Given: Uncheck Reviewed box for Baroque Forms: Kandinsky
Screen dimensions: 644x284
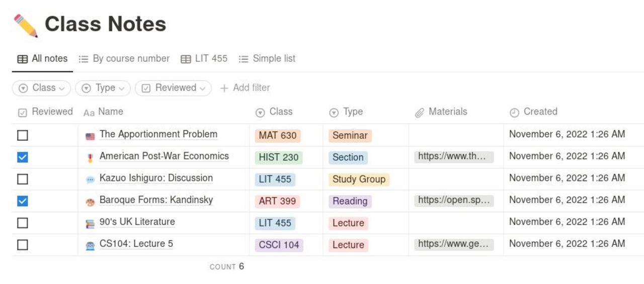Looking at the screenshot, I should click(23, 201).
